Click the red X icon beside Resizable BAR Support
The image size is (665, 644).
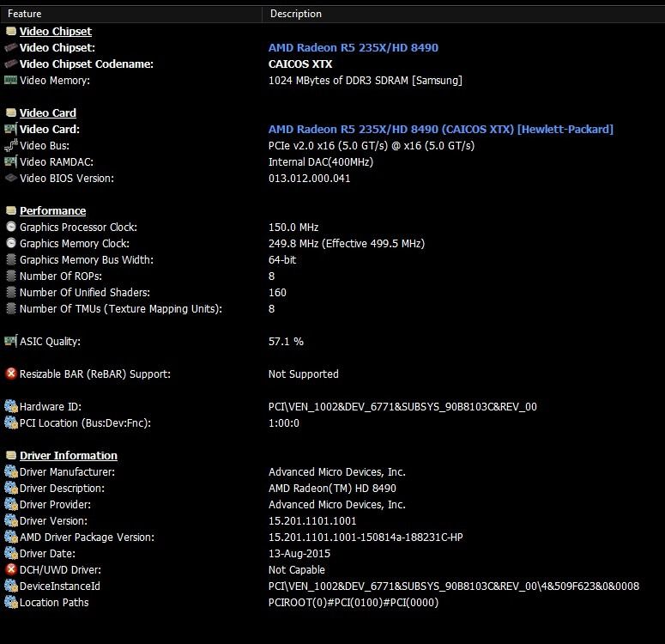tap(11, 374)
